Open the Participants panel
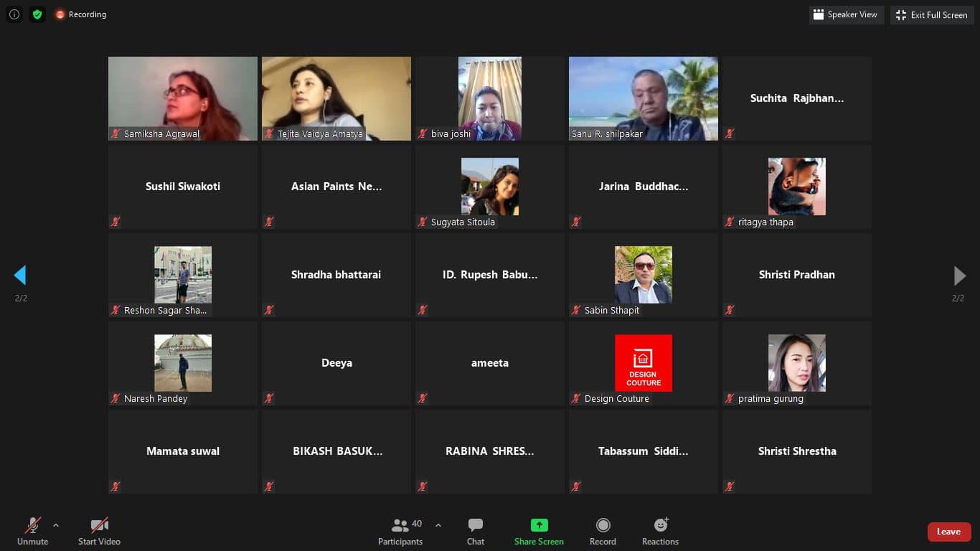Image resolution: width=980 pixels, height=551 pixels. point(400,532)
